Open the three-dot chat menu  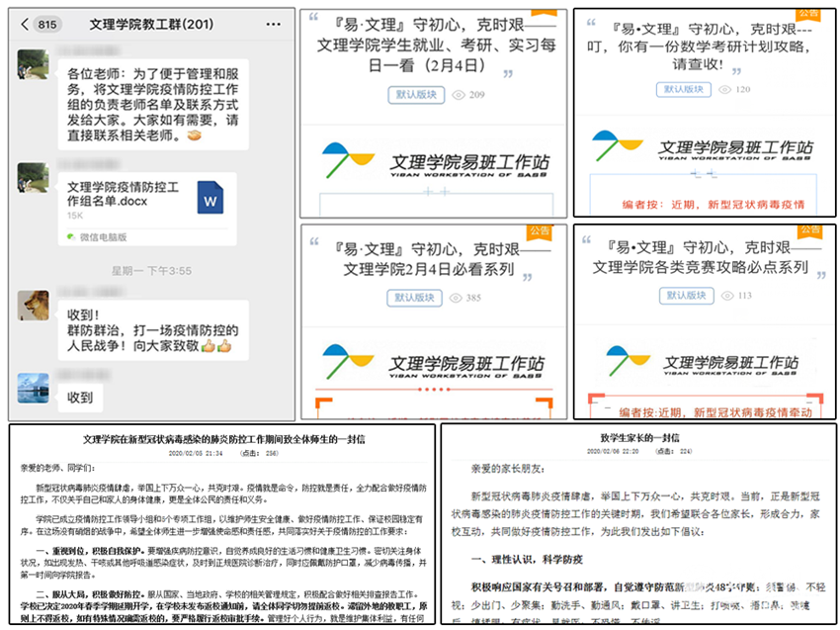(273, 24)
